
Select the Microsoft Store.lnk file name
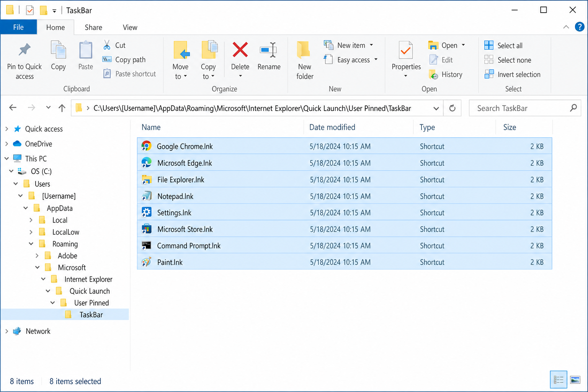coord(185,229)
